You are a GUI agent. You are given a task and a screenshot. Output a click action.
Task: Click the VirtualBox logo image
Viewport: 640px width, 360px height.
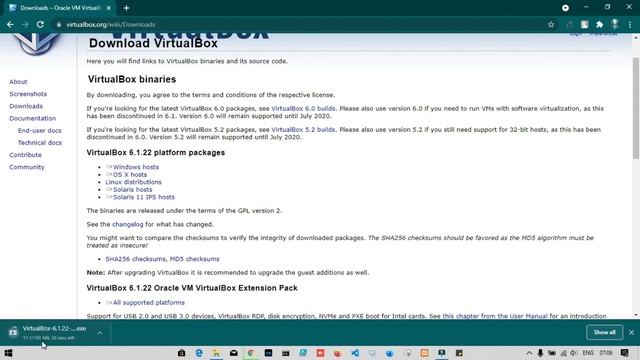pyautogui.click(x=35, y=44)
